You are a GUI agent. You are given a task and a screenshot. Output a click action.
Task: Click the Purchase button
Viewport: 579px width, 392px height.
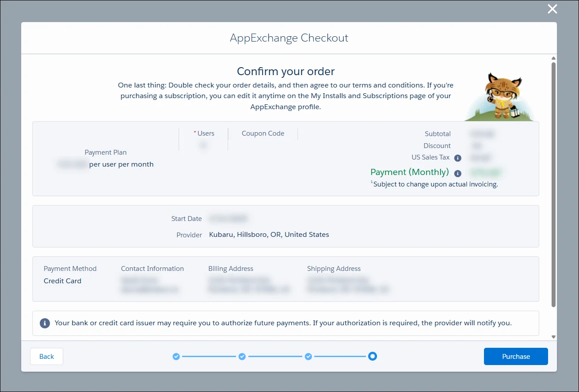coord(516,356)
